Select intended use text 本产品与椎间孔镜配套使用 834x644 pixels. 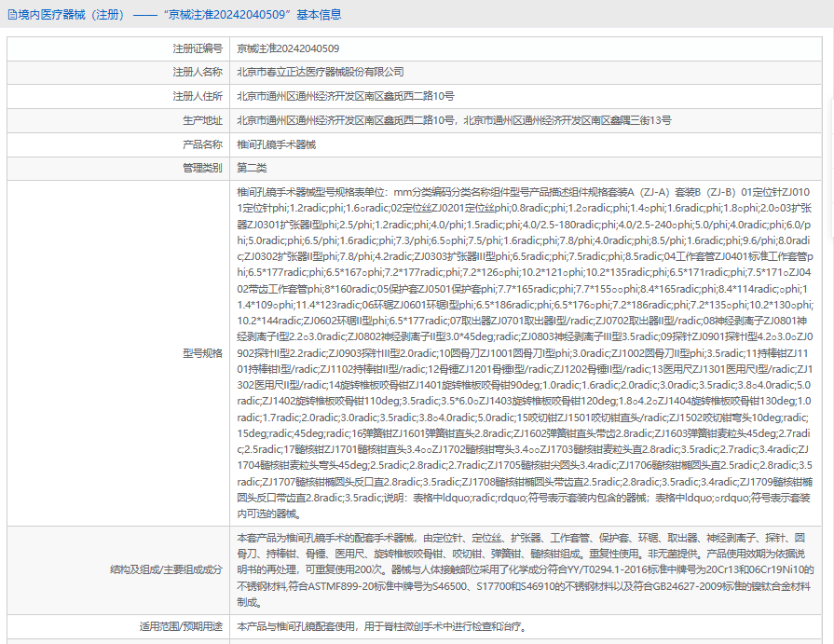[382, 626]
